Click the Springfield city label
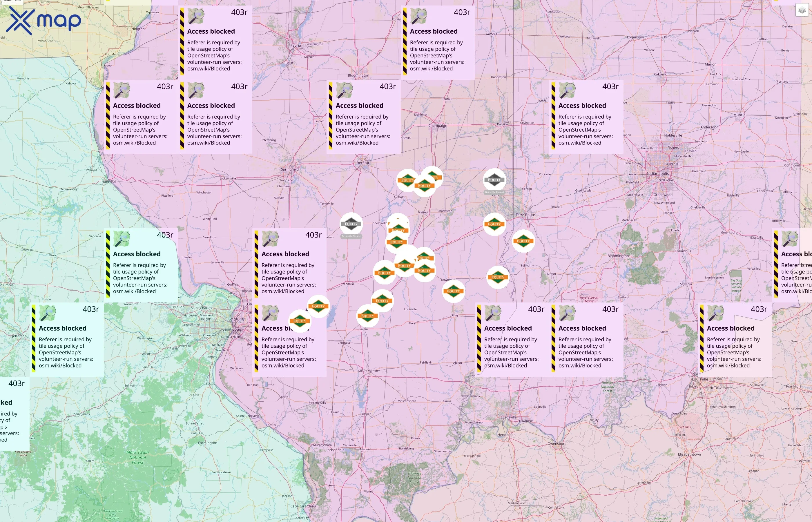Image resolution: width=812 pixels, height=522 pixels. click(x=290, y=169)
